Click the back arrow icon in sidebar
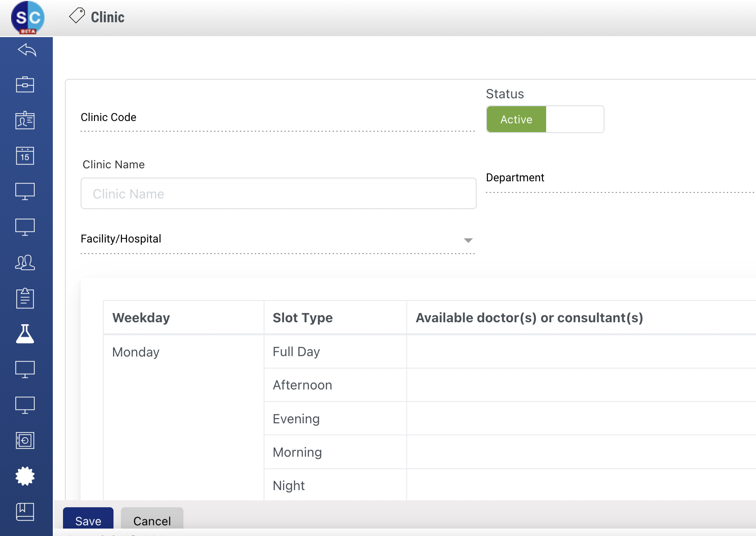The height and width of the screenshot is (536, 756). click(x=26, y=50)
